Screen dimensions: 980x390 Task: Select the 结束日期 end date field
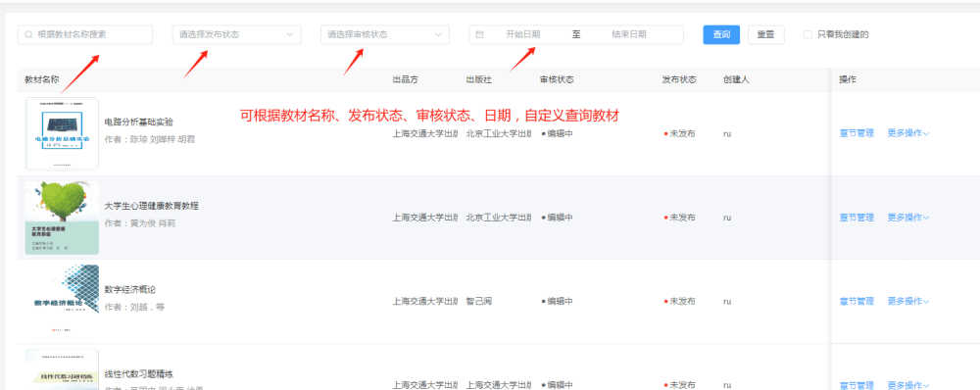pyautogui.click(x=629, y=35)
